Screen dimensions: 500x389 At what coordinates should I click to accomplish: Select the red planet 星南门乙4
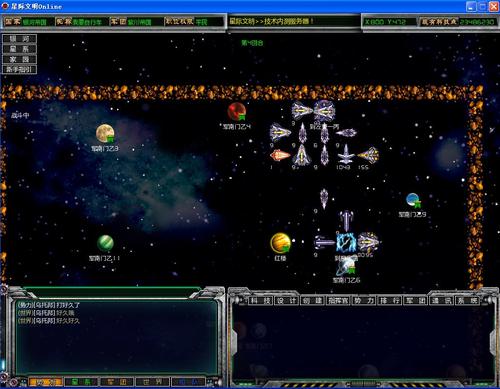(237, 111)
